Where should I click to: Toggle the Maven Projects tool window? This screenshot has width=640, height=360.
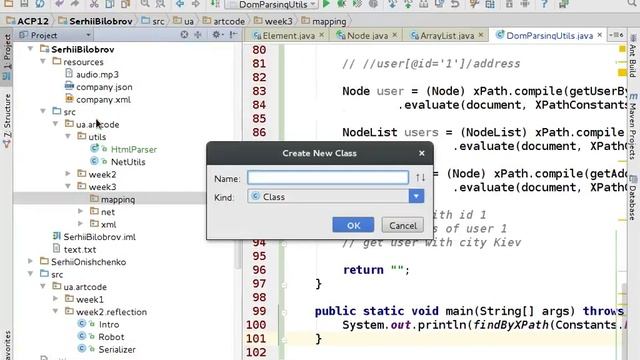click(633, 126)
